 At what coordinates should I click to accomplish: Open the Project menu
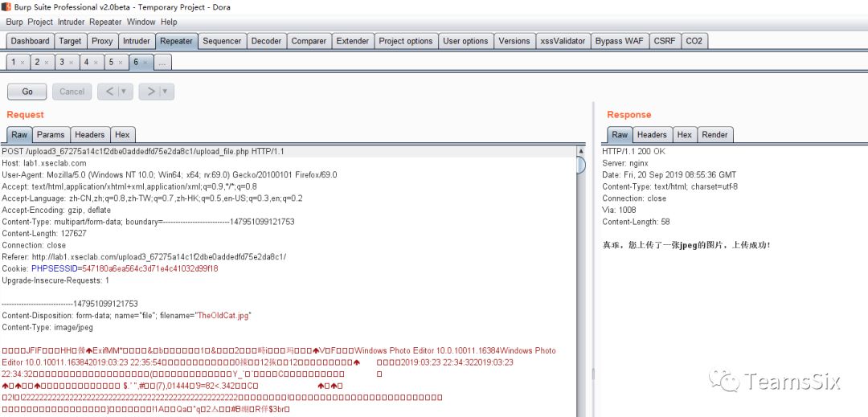[40, 22]
